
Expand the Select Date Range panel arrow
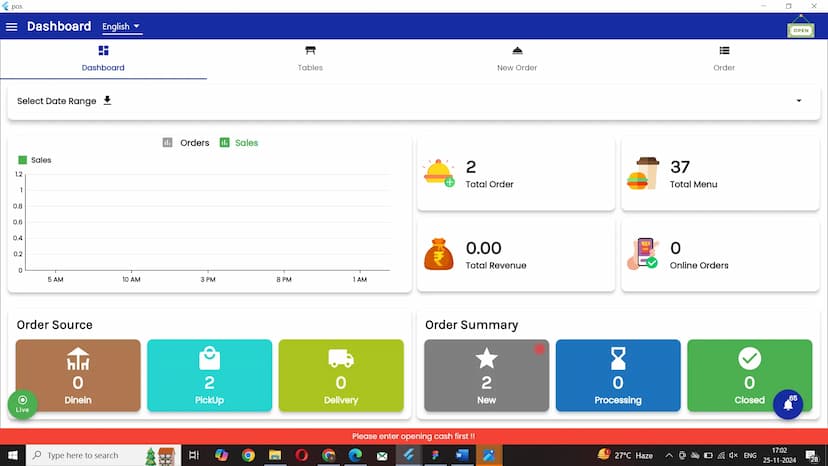click(798, 101)
